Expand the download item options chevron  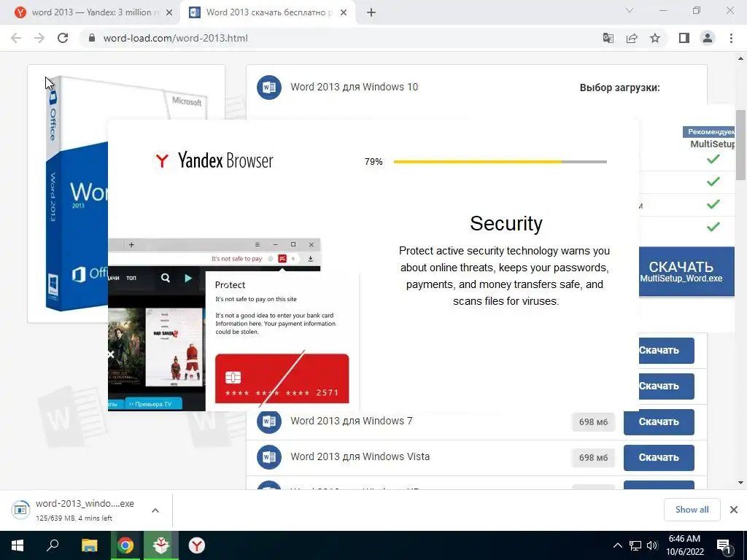coord(155,510)
